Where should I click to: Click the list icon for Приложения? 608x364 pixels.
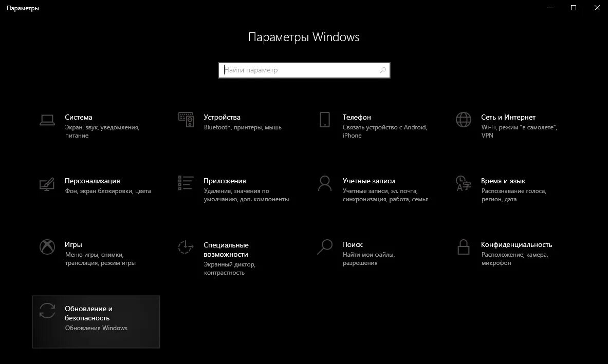point(186,183)
